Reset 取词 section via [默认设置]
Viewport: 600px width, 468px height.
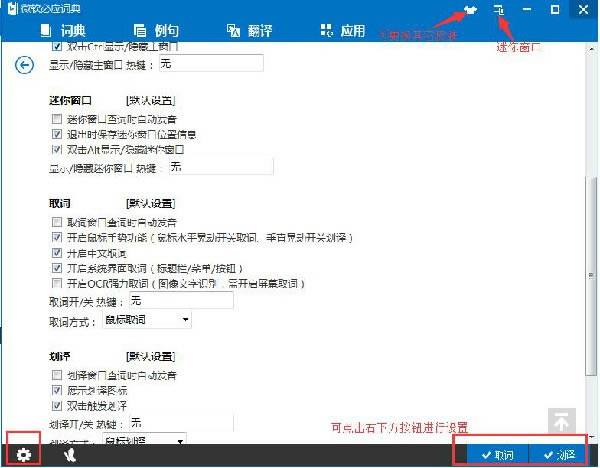point(150,203)
